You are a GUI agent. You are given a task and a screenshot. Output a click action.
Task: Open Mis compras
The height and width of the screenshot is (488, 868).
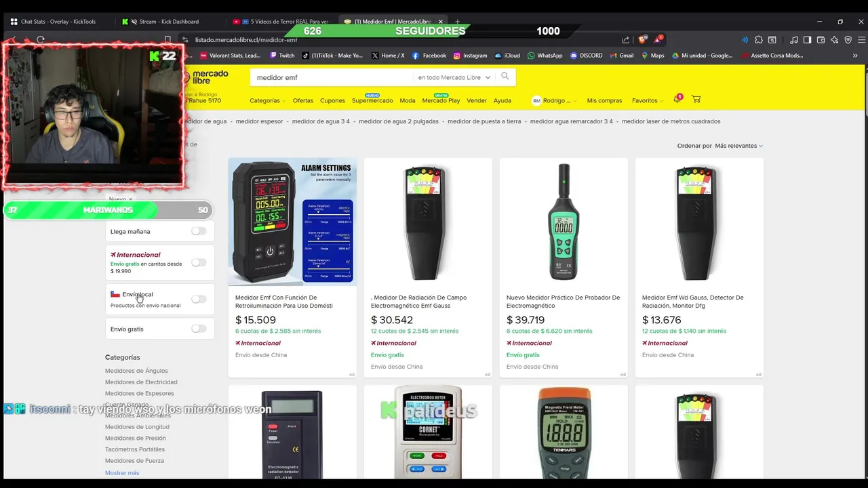point(604,100)
